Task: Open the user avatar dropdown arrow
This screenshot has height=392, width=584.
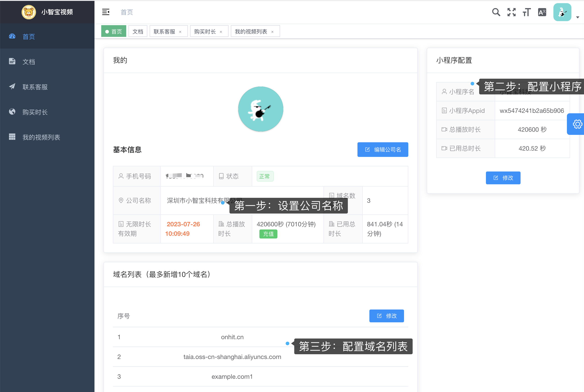Action: click(577, 17)
